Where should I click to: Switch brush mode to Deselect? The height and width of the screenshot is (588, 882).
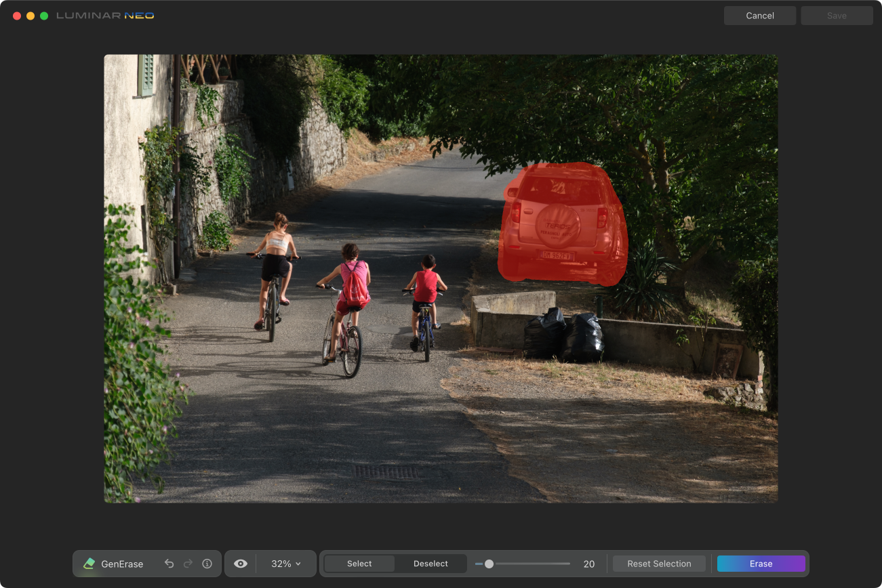point(430,563)
